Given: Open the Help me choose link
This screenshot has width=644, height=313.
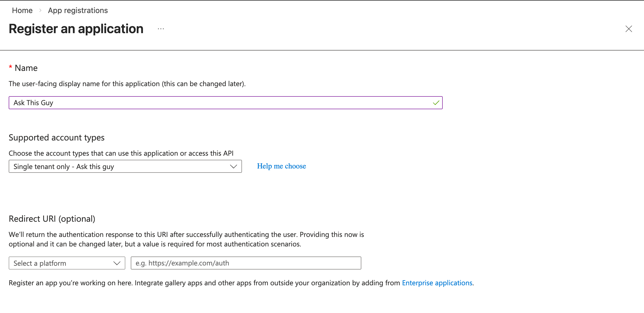Looking at the screenshot, I should (x=281, y=166).
